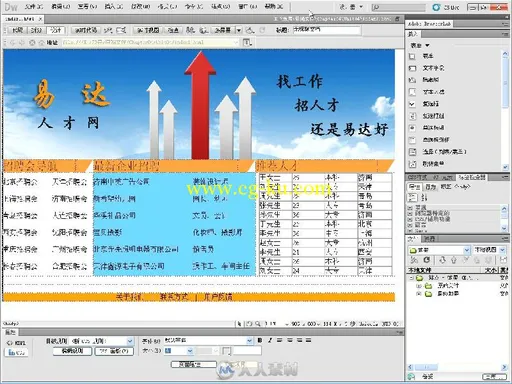
Task: Open the Edit (编辑) menu
Action: [60, 6]
